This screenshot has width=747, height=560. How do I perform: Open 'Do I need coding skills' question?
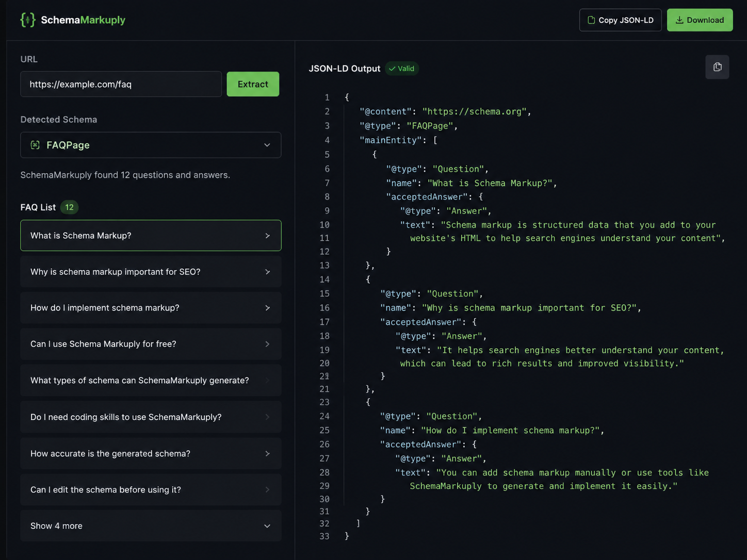click(151, 417)
